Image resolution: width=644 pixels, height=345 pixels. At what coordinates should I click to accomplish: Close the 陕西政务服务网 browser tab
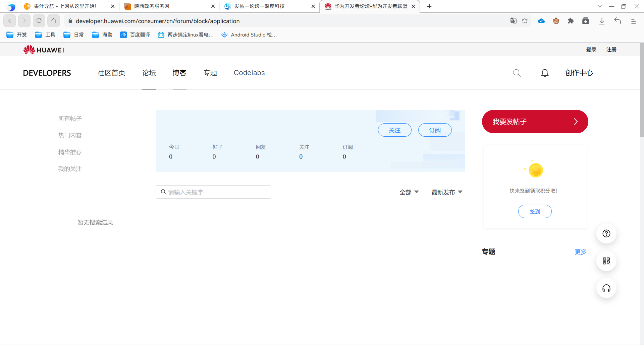coord(213,6)
